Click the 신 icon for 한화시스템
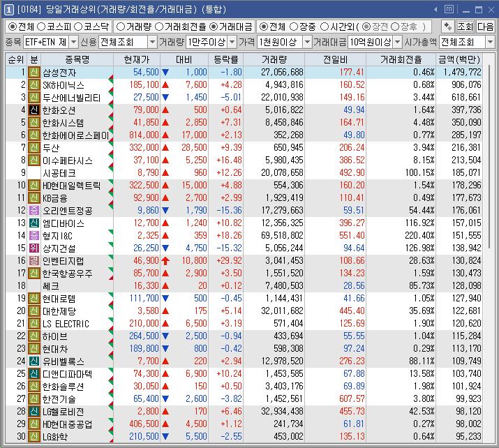The image size is (499, 448). pos(34,123)
